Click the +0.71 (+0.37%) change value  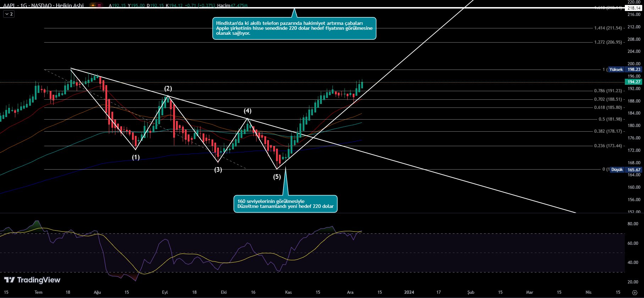click(x=200, y=5)
